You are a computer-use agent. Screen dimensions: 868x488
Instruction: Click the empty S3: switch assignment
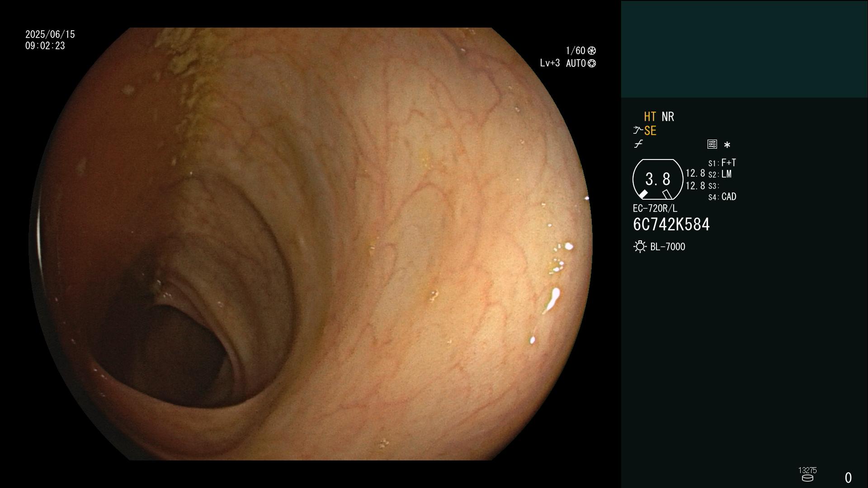[x=713, y=186]
